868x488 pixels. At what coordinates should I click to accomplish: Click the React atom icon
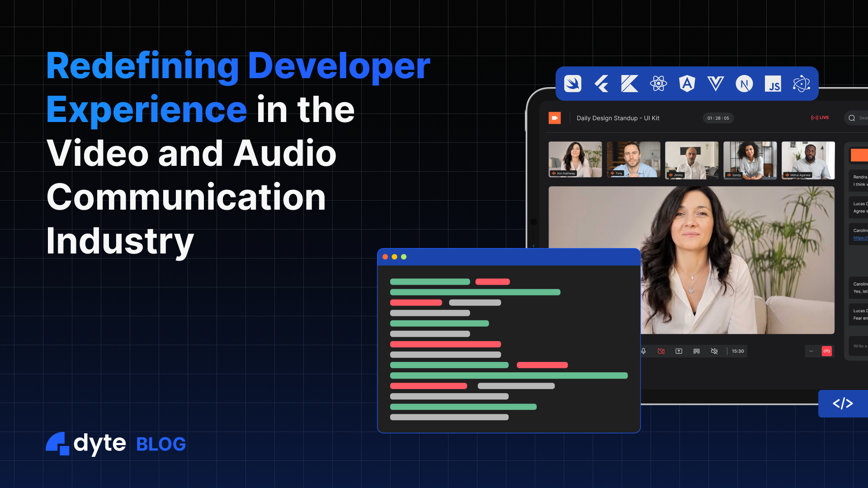coord(658,84)
